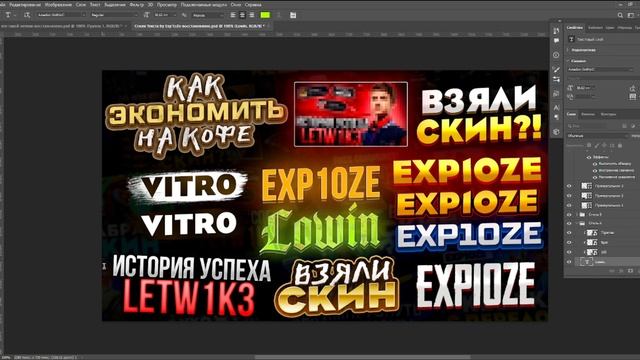Open the workspace switcher icon
Image resolution: width=640 pixels, height=360 pixels.
pos(631,15)
